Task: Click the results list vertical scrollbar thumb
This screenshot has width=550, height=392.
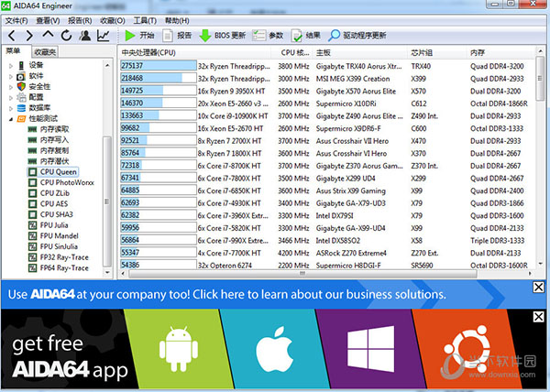Action: point(540,79)
